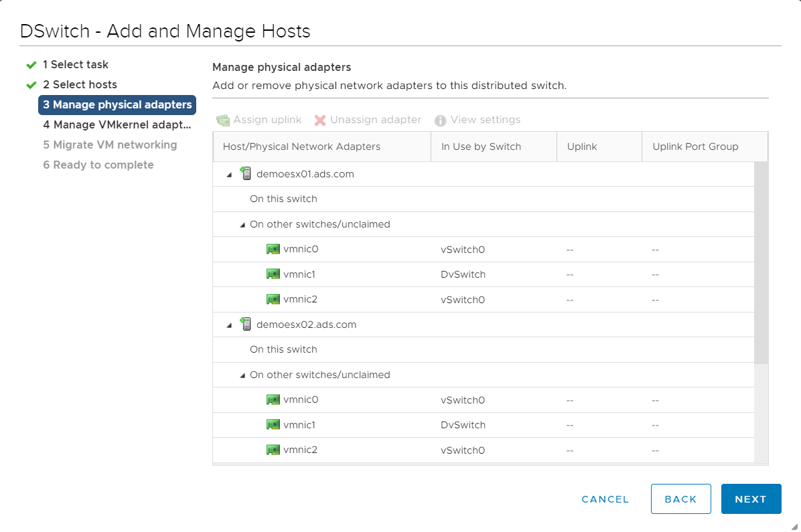The width and height of the screenshot is (801, 532).
Task: Collapse the demoesx02.ads.com host node
Action: coord(229,325)
